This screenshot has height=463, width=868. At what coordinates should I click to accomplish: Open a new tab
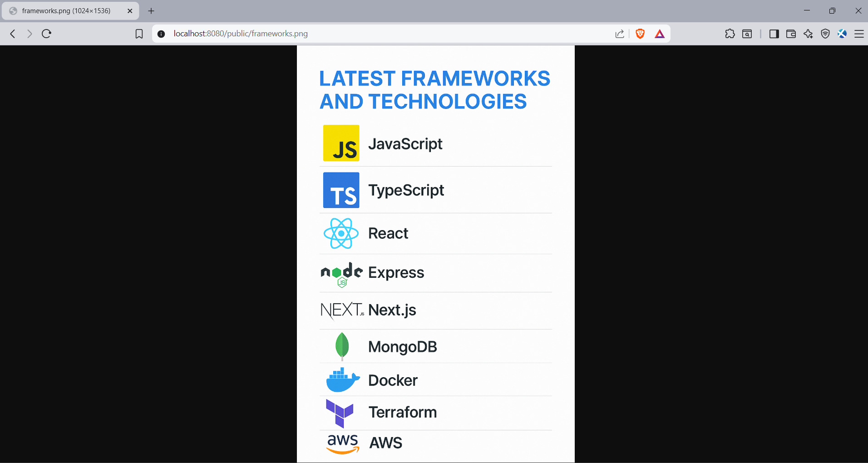click(x=151, y=11)
